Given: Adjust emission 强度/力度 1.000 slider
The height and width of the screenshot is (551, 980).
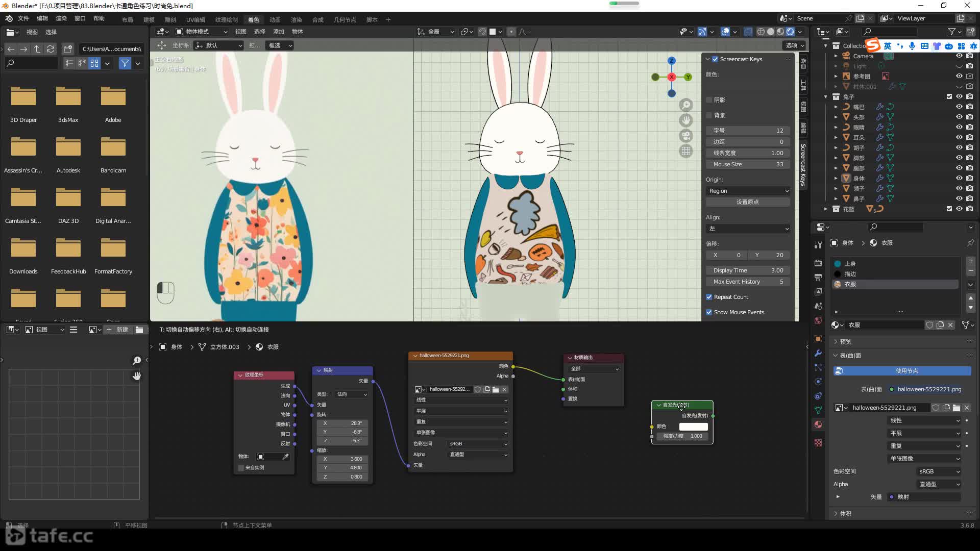Looking at the screenshot, I should tap(682, 436).
